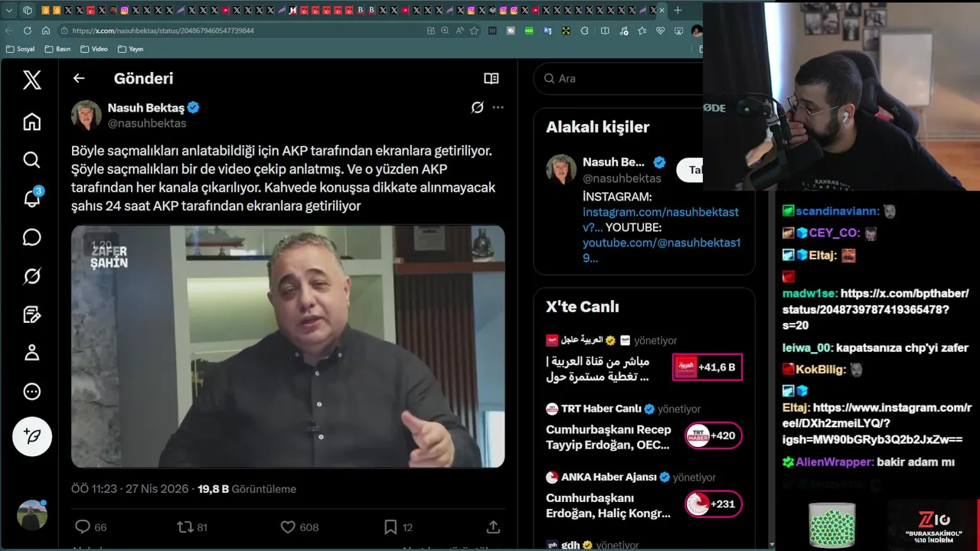The height and width of the screenshot is (551, 980).
Task: Click Grok explain icon on tweet
Action: [477, 107]
